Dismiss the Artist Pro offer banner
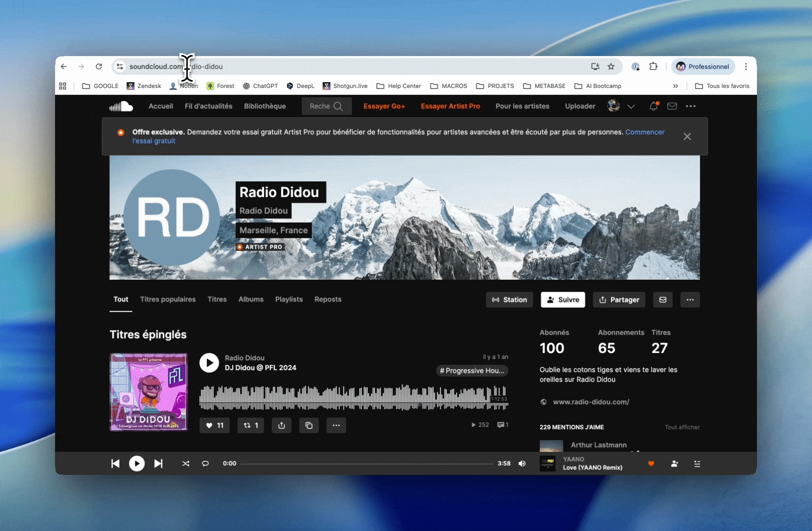812x531 pixels. [x=687, y=137]
